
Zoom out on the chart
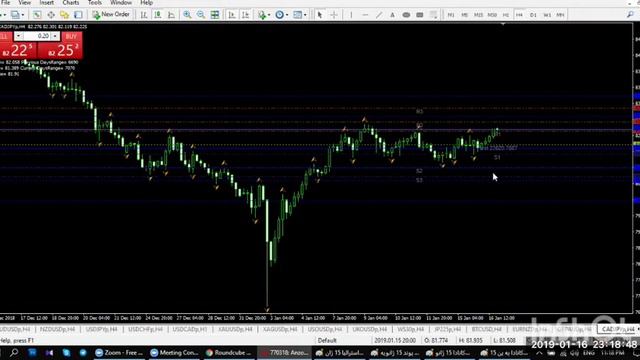pyautogui.click(x=201, y=15)
